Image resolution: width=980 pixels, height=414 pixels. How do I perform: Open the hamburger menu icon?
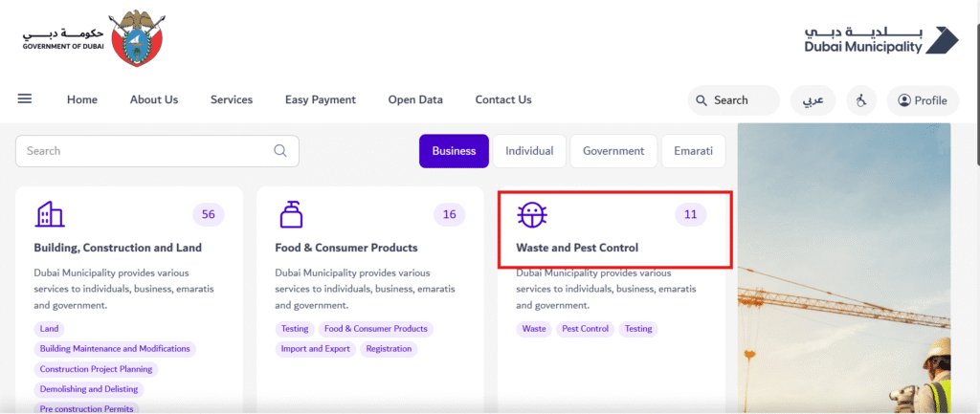pos(25,99)
